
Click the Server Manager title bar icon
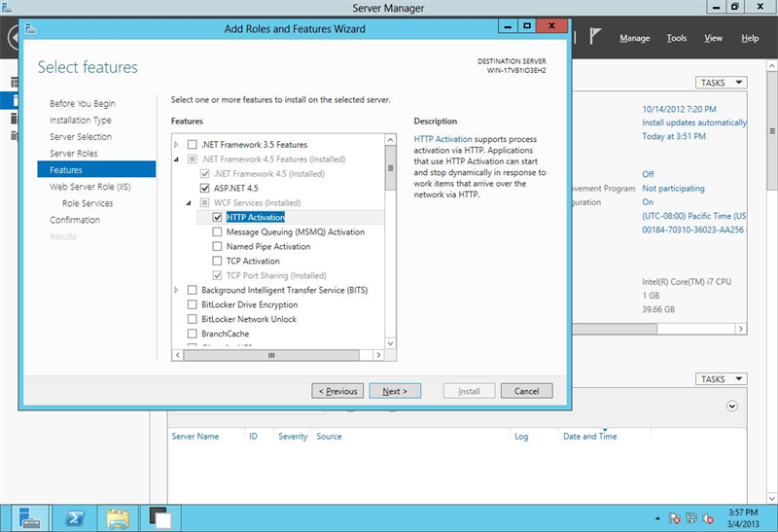click(7, 7)
